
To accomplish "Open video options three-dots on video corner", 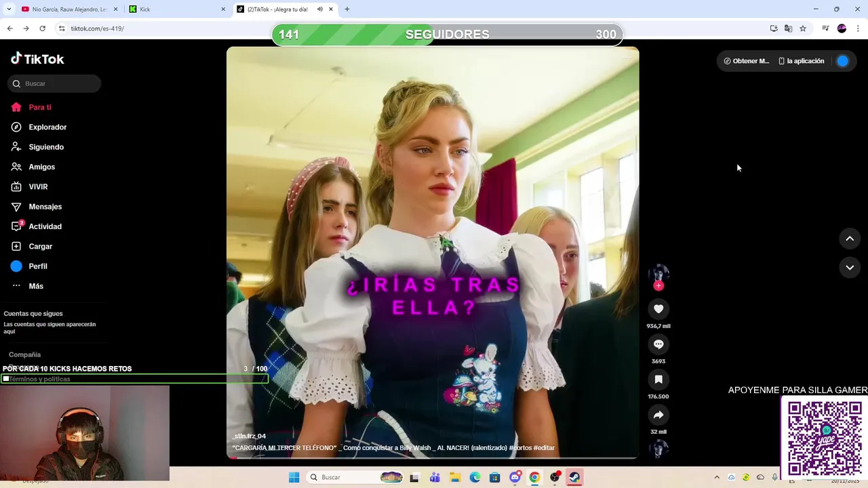I will click(x=626, y=58).
